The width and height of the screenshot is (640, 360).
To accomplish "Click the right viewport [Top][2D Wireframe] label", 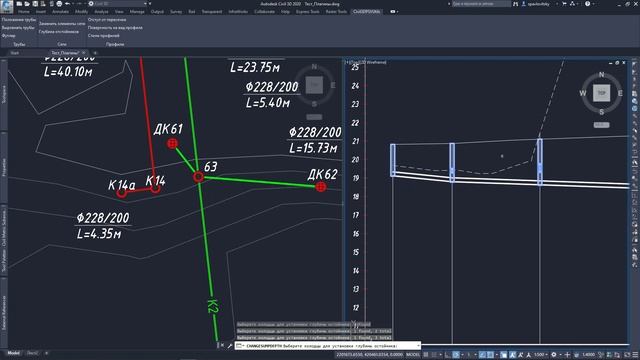I will 366,62.
